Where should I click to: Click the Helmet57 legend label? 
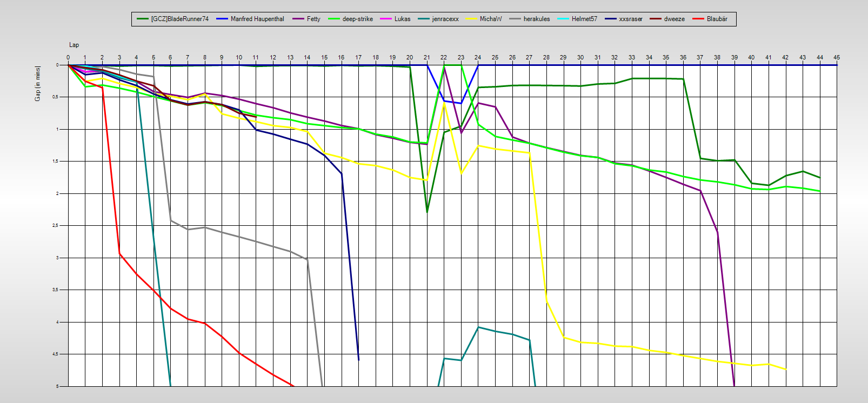pyautogui.click(x=584, y=19)
